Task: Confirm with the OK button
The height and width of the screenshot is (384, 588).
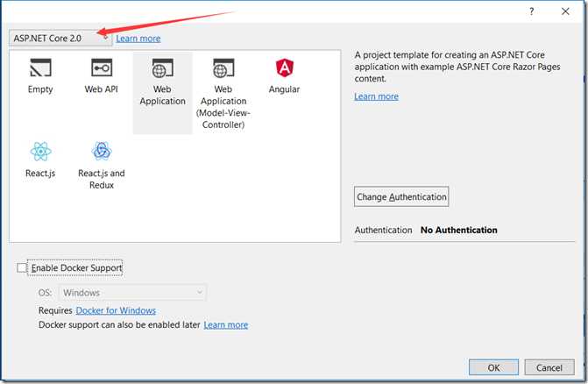Action: (x=493, y=367)
